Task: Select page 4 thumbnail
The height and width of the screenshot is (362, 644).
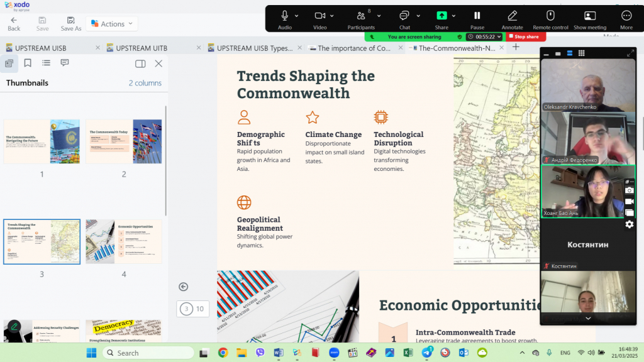Action: coord(124,242)
